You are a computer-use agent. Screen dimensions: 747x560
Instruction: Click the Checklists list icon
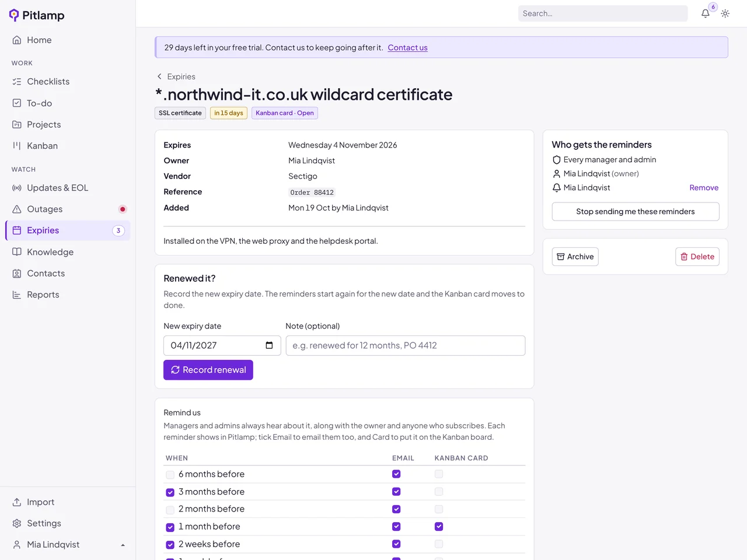(17, 82)
